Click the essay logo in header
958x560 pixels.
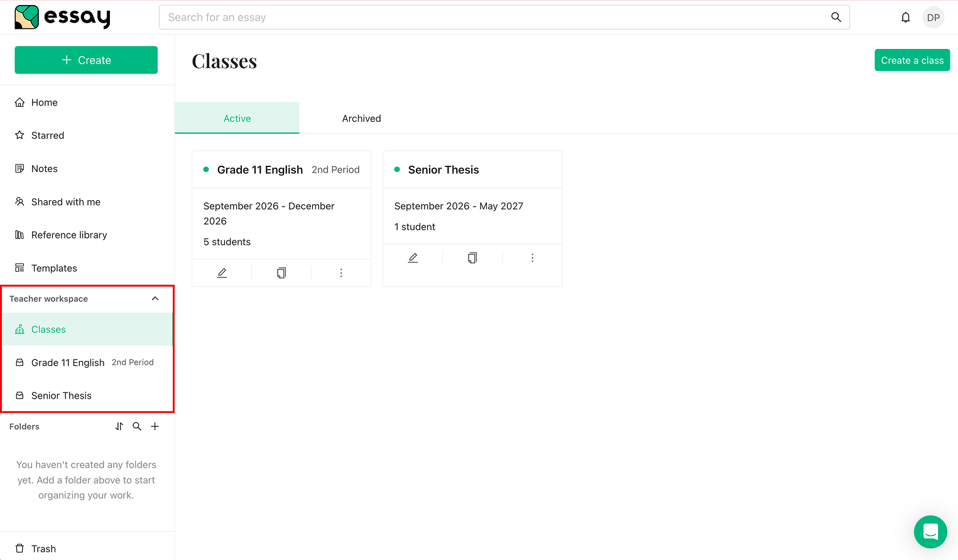pos(62,18)
